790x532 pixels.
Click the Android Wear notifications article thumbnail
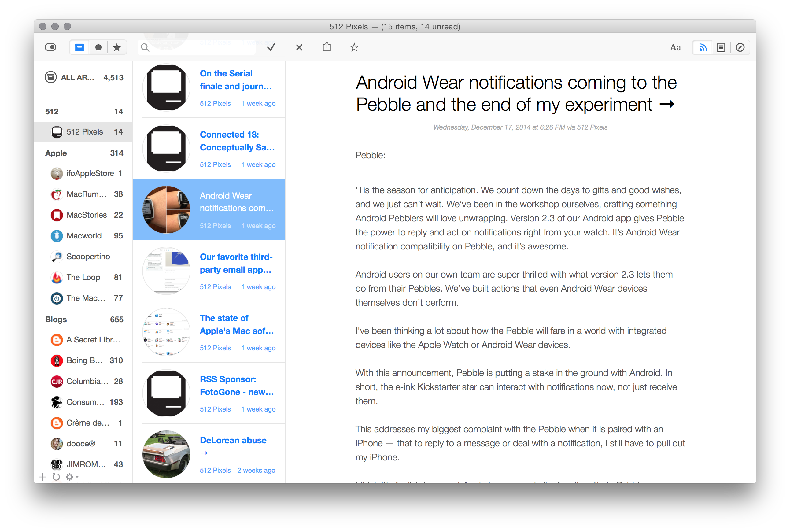pos(166,210)
